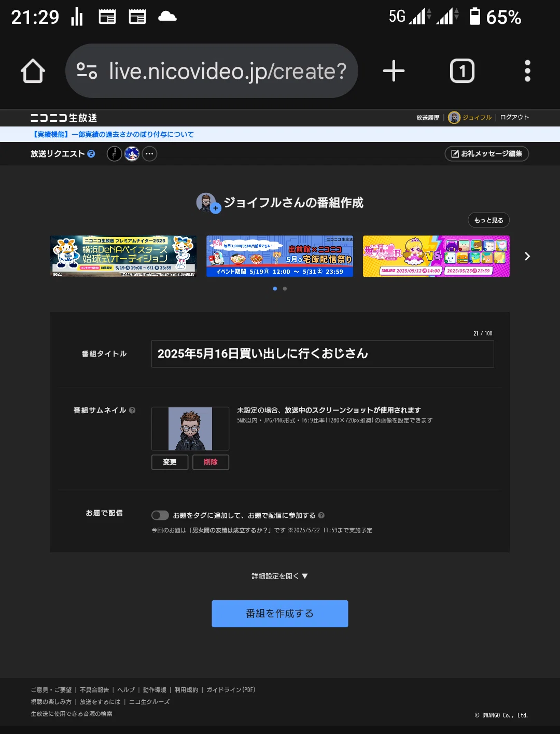560x734 pixels.
Task: Open the tab switcher showing 1
Action: coord(462,71)
